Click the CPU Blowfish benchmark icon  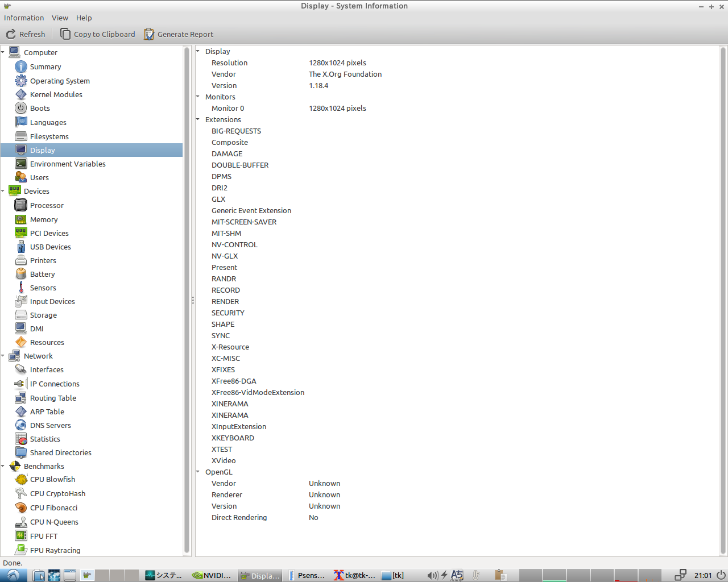pos(20,480)
